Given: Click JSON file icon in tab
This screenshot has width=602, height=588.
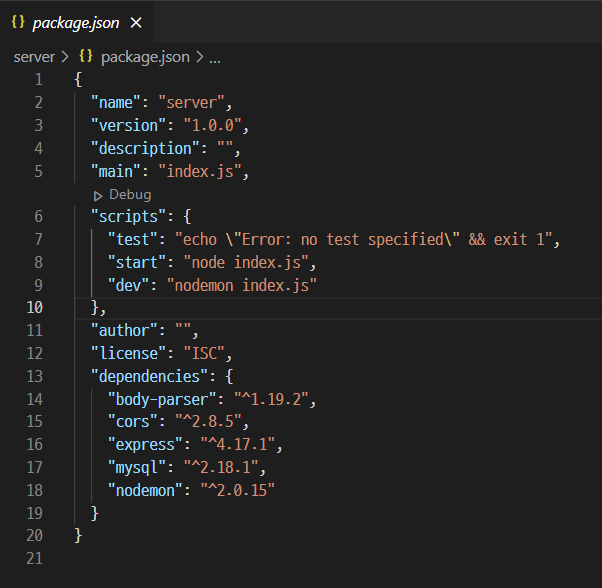Looking at the screenshot, I should [x=18, y=22].
